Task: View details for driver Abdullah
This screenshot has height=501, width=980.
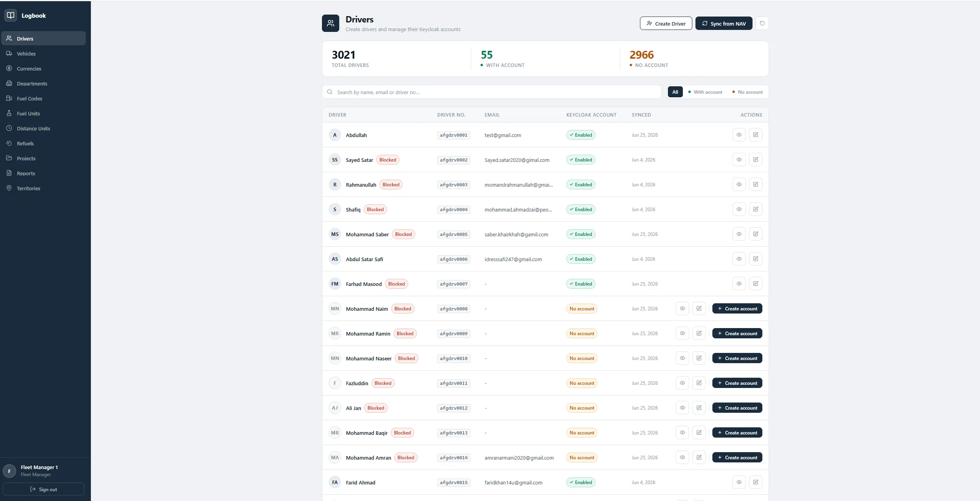Action: (739, 135)
